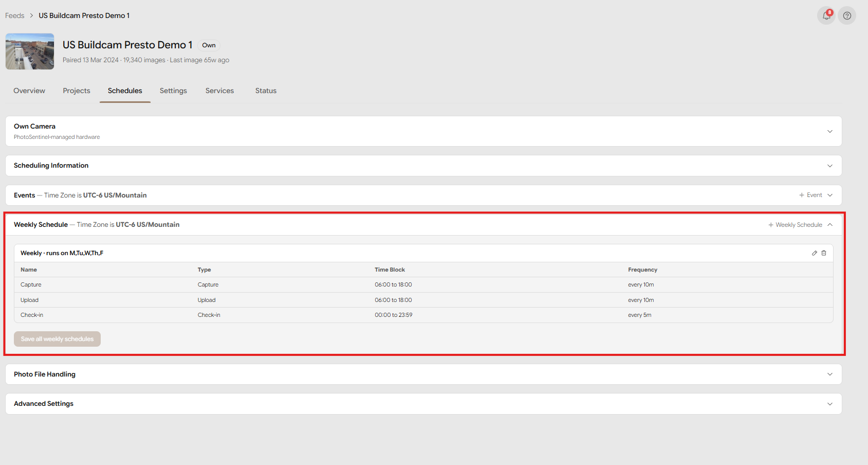Click the Capture name cell
Viewport: 868px width, 465px height.
point(31,284)
